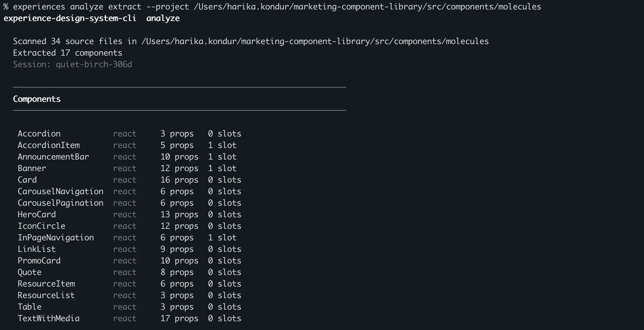The height and width of the screenshot is (330, 644).
Task: Click the 'Components' section heading
Action: [37, 99]
